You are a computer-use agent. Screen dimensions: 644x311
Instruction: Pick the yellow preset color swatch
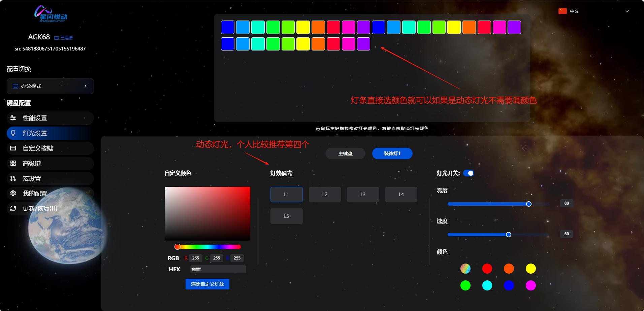pos(530,269)
